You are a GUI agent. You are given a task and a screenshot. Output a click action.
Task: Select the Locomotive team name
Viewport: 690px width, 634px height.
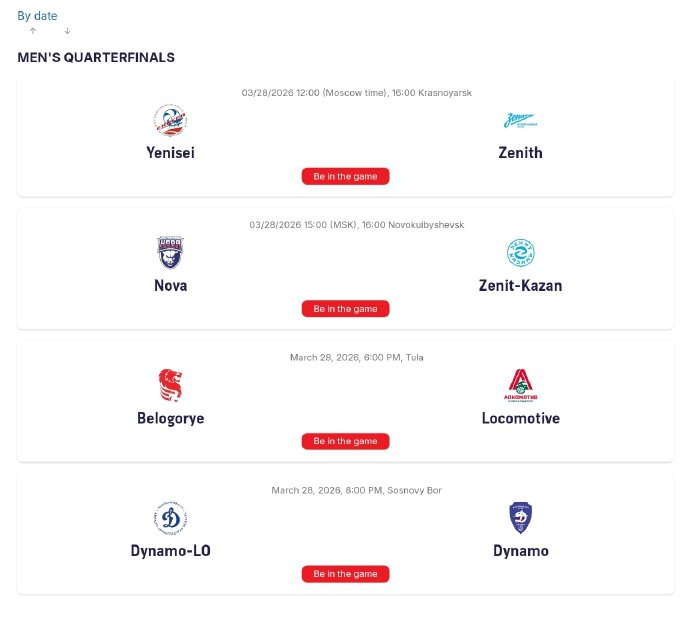coord(521,418)
